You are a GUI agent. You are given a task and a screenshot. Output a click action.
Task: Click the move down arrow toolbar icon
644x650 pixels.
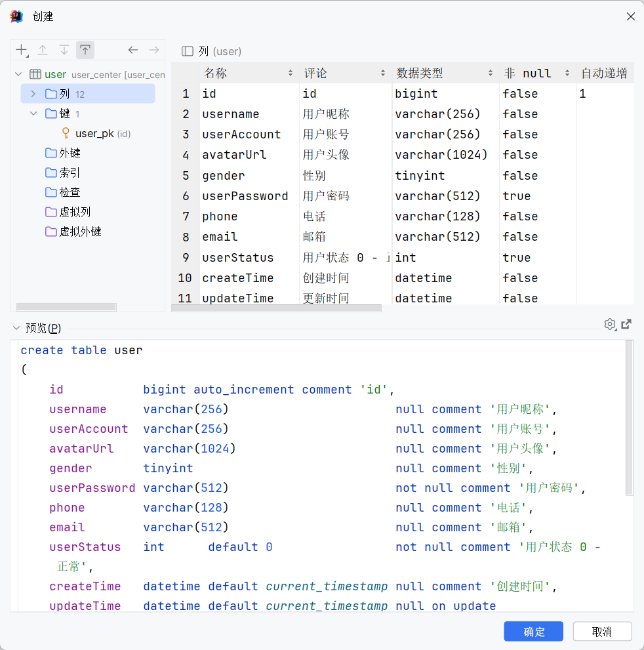pyautogui.click(x=64, y=50)
